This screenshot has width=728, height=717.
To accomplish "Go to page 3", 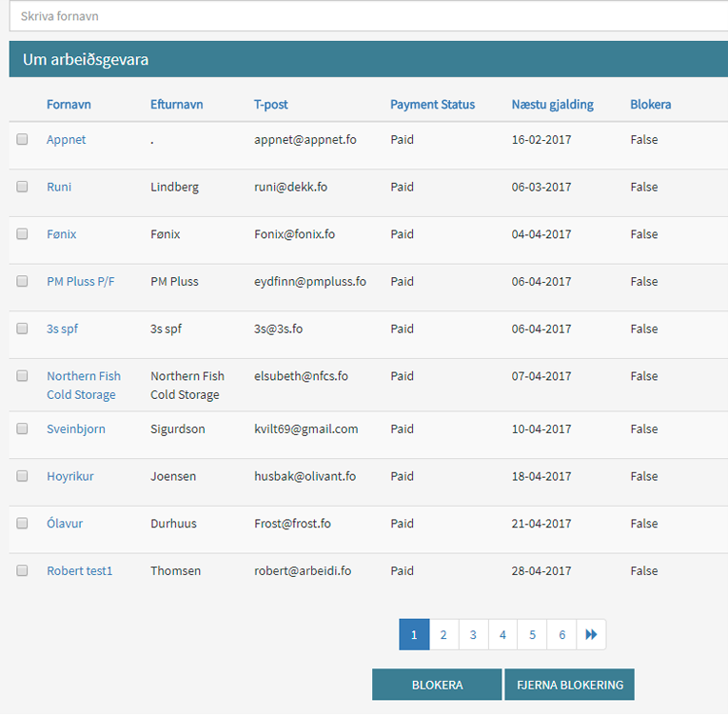I will point(473,634).
